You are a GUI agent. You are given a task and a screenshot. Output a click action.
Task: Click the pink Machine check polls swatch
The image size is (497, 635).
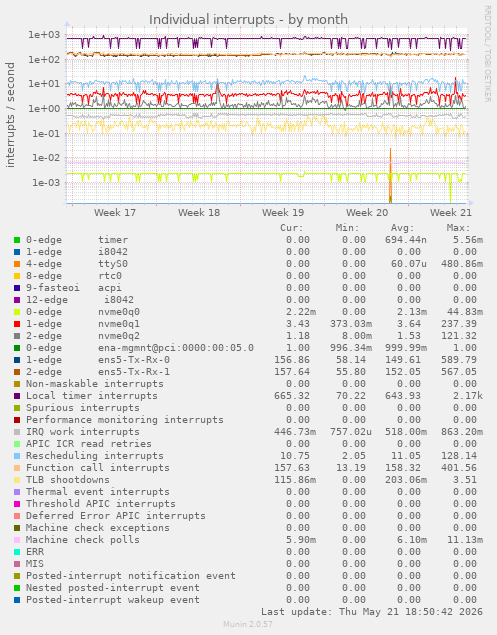pos(17,540)
